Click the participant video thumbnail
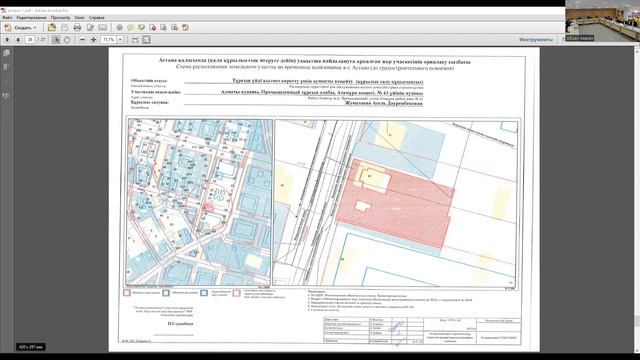Screen dimensions: 640x360 602,20
